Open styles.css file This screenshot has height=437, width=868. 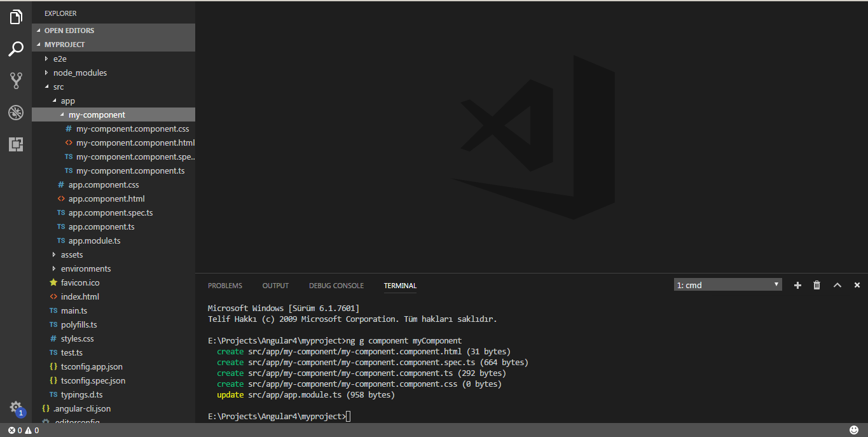pos(113,338)
